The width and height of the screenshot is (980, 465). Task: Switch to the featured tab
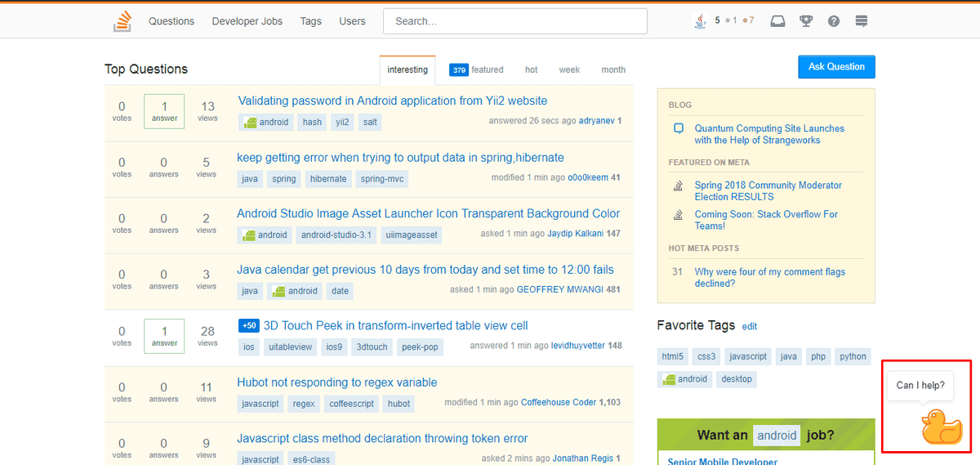[477, 70]
